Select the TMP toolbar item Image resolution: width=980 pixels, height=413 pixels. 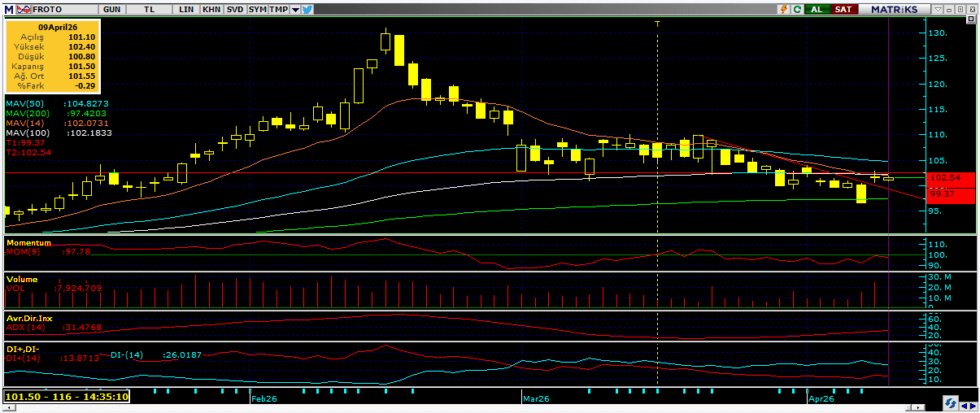click(279, 9)
